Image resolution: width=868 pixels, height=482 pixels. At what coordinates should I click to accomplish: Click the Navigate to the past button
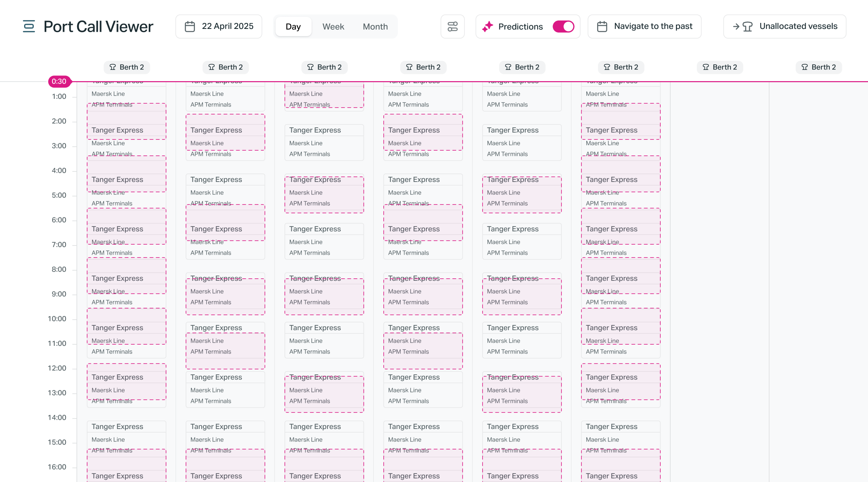(645, 27)
